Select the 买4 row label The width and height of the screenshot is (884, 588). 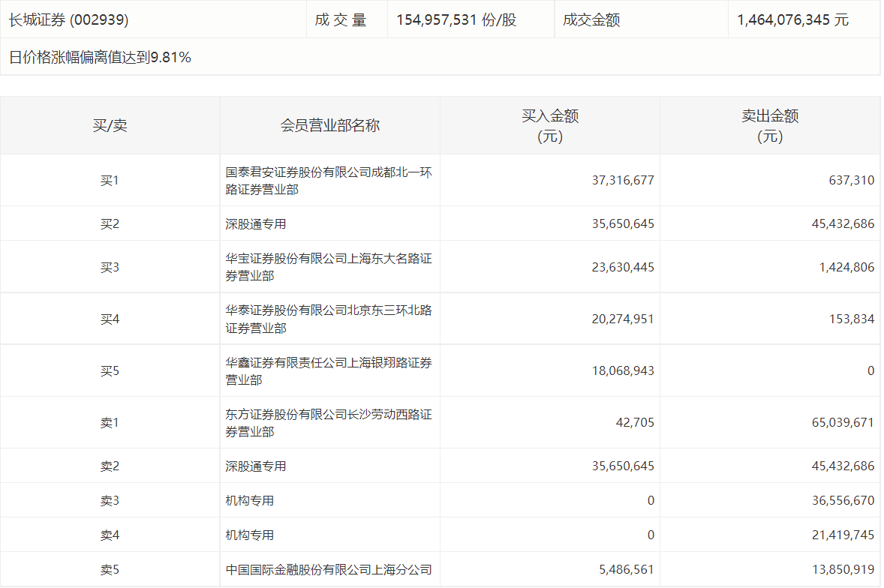(x=110, y=319)
